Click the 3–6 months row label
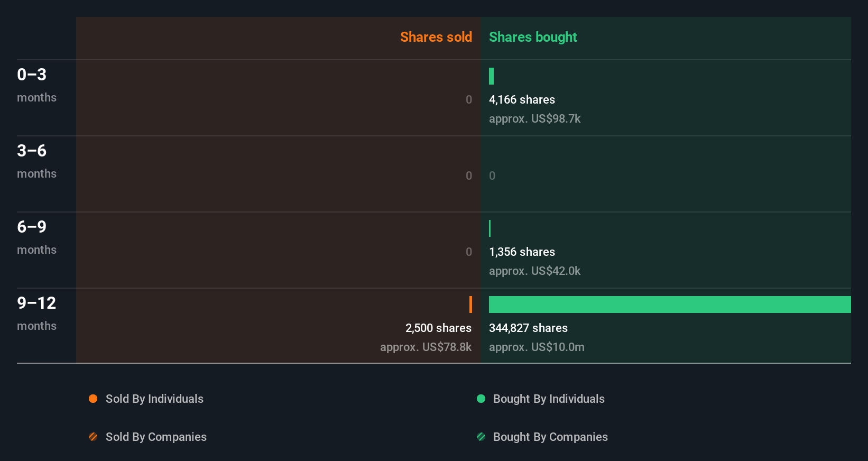The width and height of the screenshot is (868, 461). 36,161
